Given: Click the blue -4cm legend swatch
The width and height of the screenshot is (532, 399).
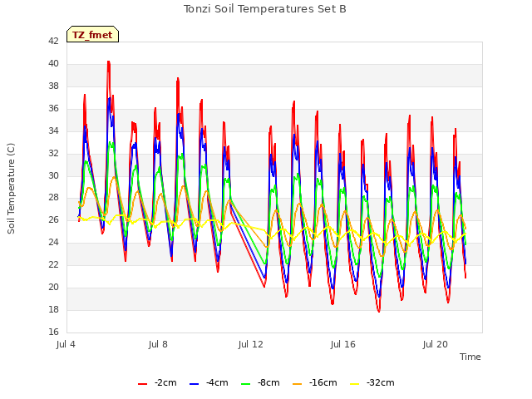Looking at the screenshot, I should click(194, 384).
